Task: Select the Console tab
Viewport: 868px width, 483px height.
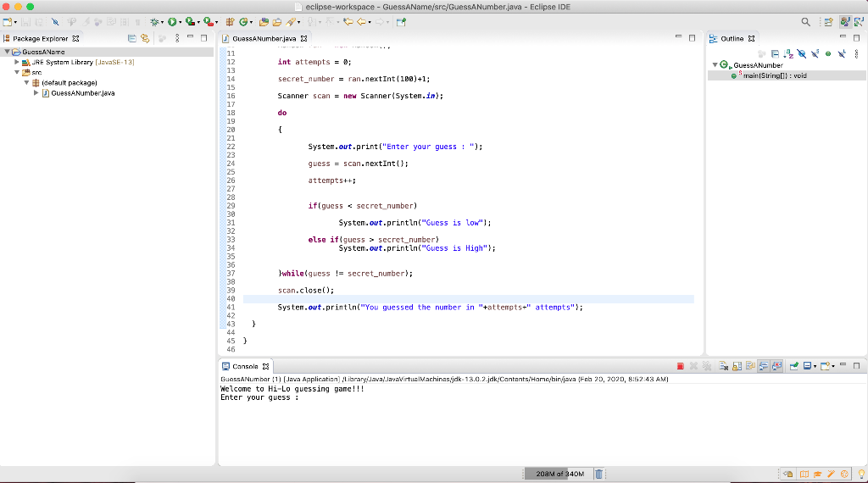Action: tap(245, 366)
